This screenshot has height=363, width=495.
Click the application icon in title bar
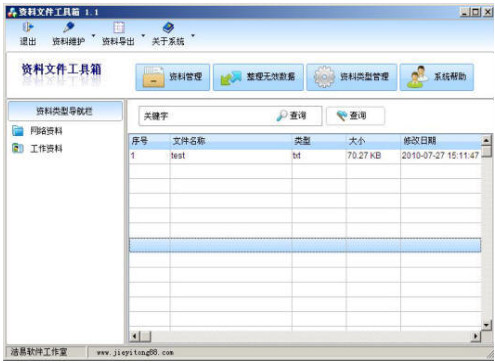tap(12, 12)
